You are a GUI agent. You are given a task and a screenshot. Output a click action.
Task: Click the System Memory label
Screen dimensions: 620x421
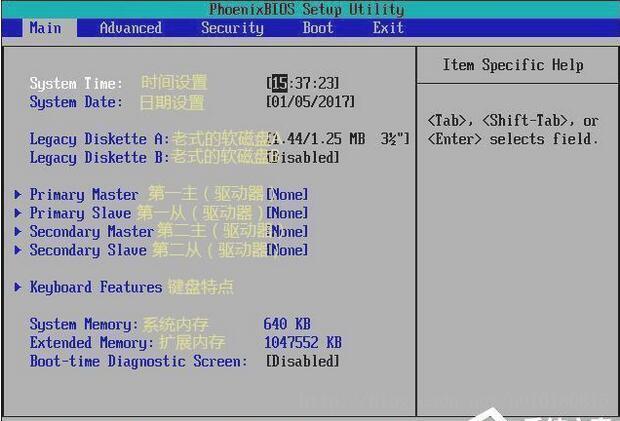click(x=84, y=324)
